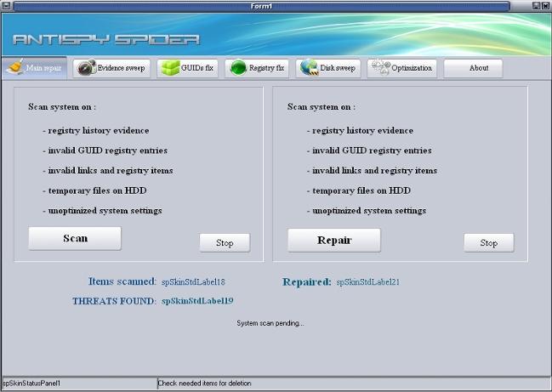Start the system scan with Scan button
This screenshot has height=392, width=552.
[75, 239]
